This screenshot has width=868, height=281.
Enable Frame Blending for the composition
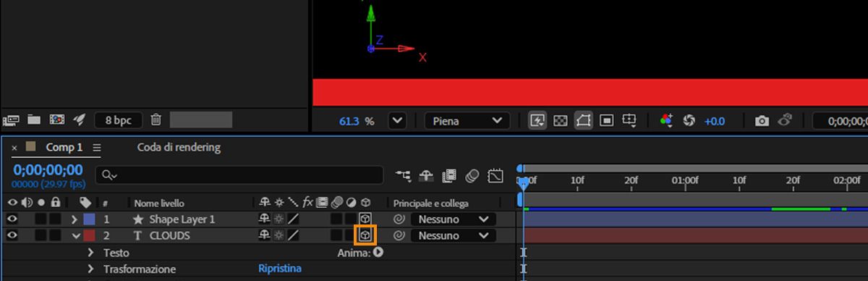[449, 175]
